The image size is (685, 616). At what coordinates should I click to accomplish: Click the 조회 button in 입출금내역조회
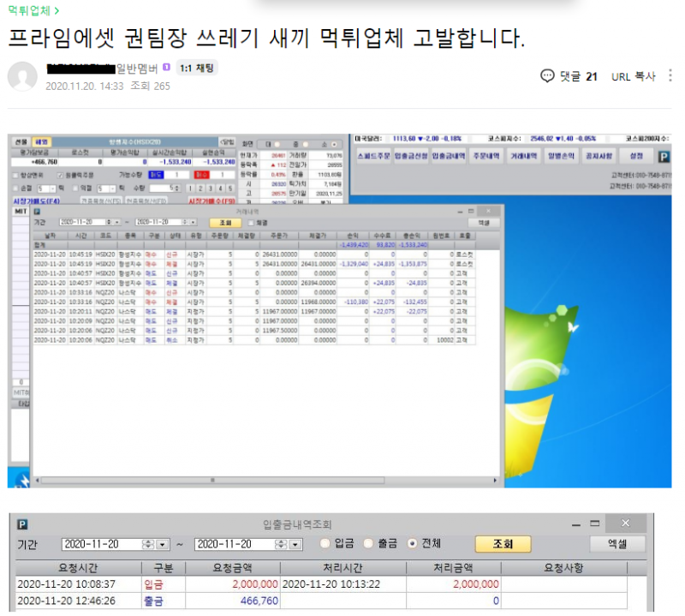click(503, 541)
